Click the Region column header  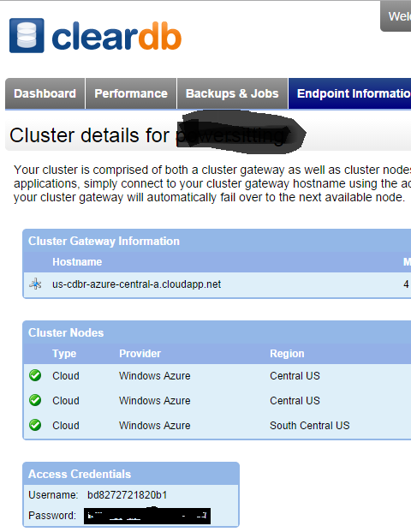coord(287,354)
